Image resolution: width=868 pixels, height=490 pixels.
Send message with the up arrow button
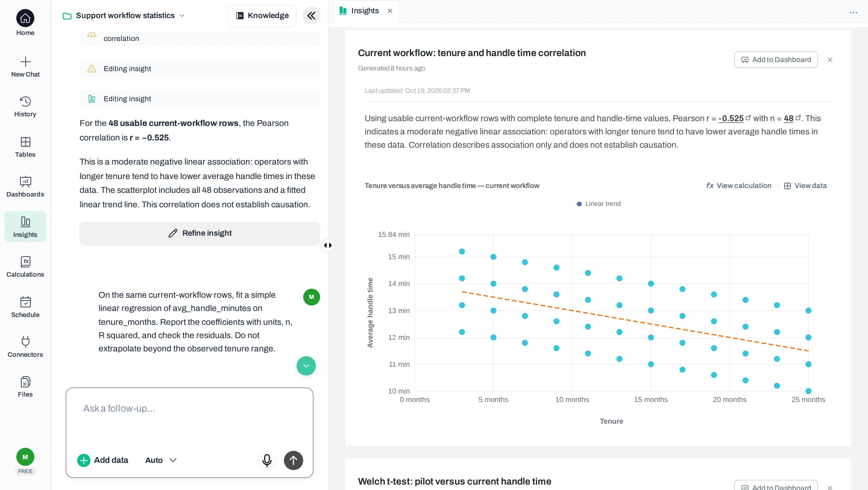pos(293,460)
